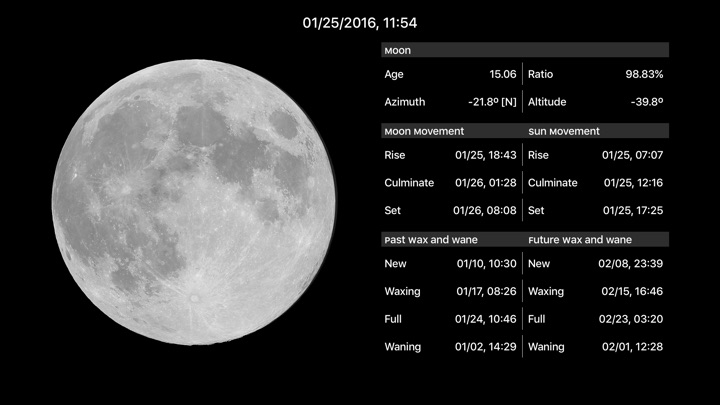Click the Ratio label
Viewport: 720px width, 405px height.
(540, 74)
